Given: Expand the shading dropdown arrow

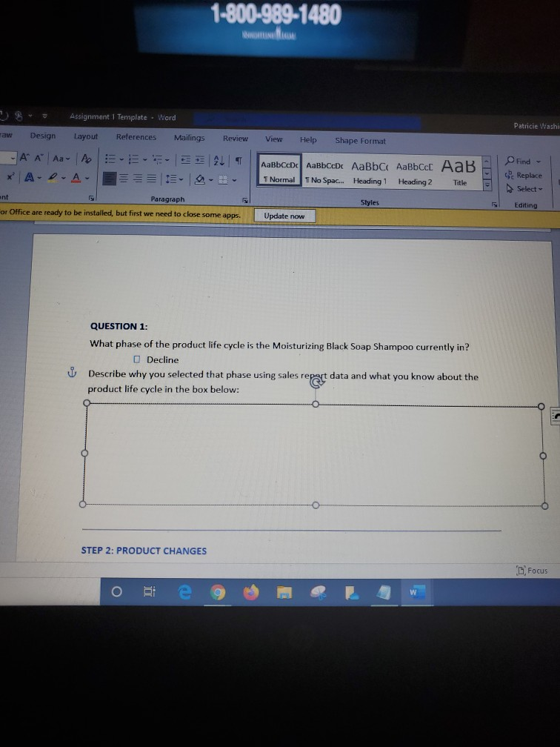Looking at the screenshot, I should pos(211,180).
